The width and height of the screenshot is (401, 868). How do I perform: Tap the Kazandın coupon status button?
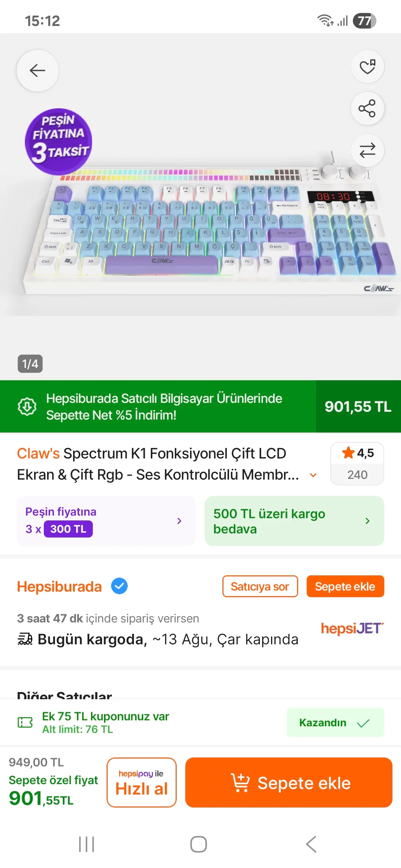(x=335, y=722)
